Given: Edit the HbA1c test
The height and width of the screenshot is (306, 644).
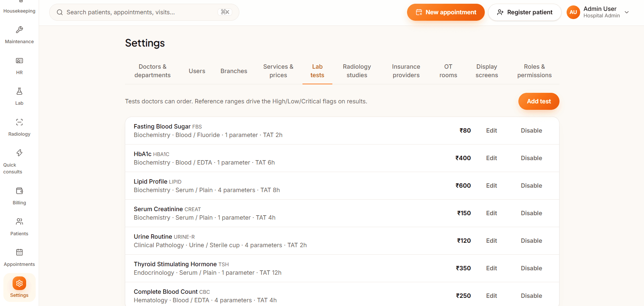Looking at the screenshot, I should tap(491, 158).
